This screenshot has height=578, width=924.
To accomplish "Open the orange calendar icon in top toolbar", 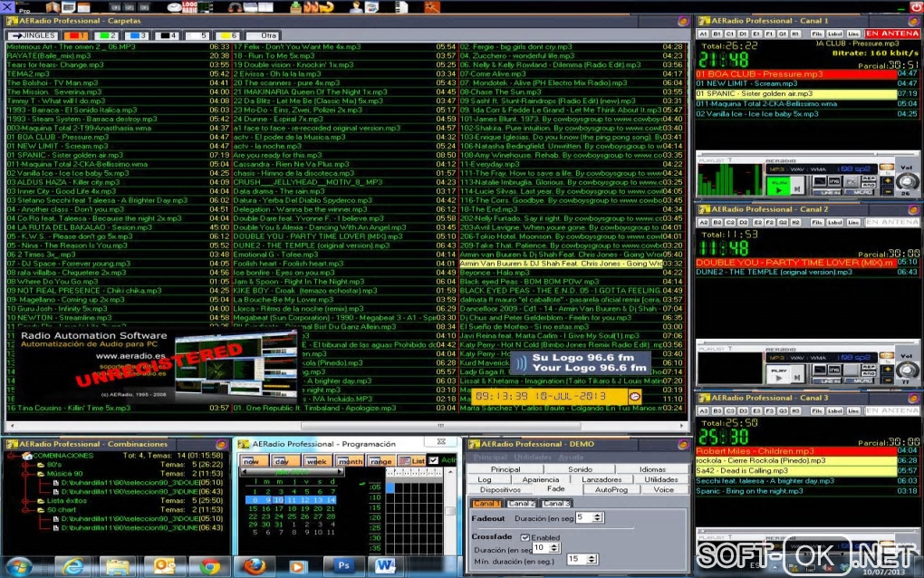I will click(x=83, y=7).
